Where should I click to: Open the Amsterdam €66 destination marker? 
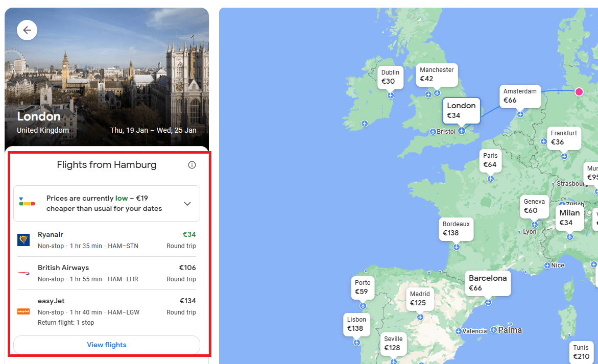pyautogui.click(x=520, y=96)
